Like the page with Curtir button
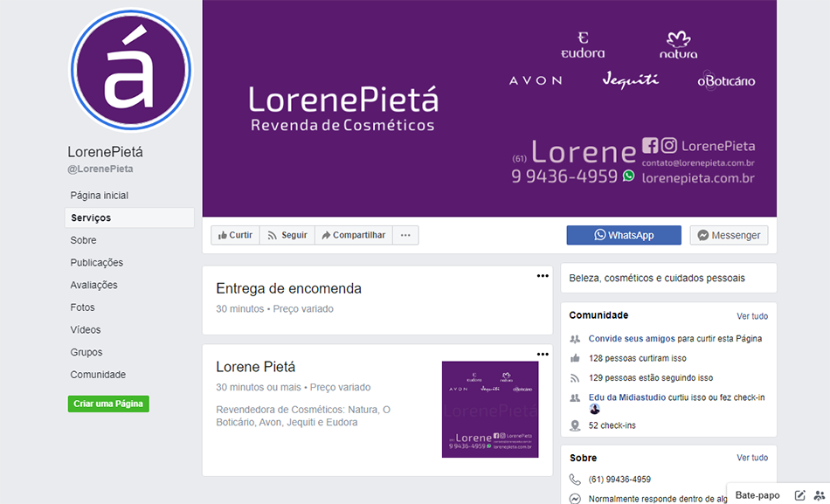Screen dimensions: 830x504 click(x=235, y=235)
